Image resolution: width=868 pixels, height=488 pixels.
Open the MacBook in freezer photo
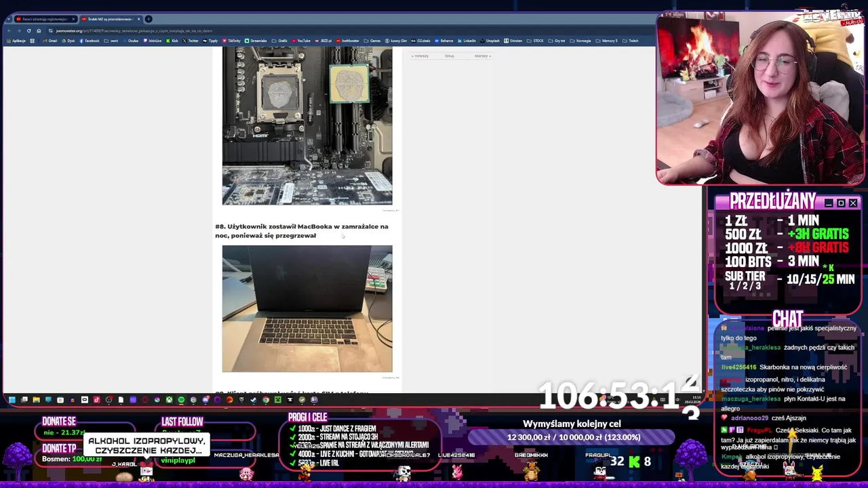pos(307,308)
